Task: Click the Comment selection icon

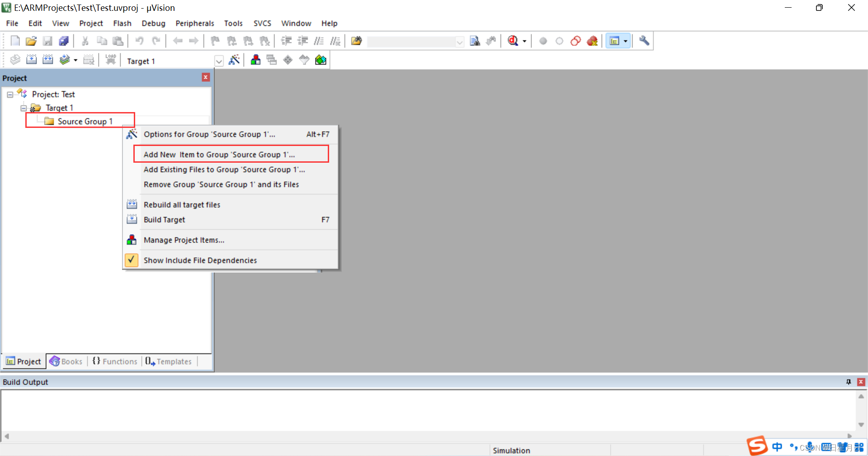Action: pos(319,41)
